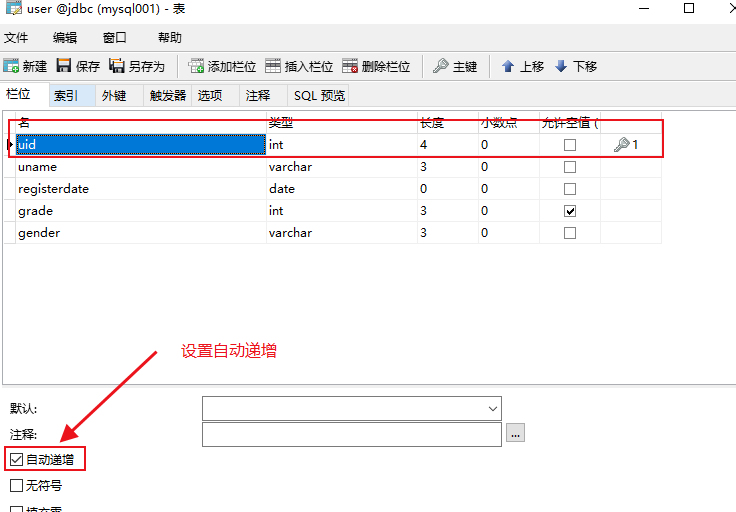Open the 默认 default value dropdown
736x512 pixels.
click(x=492, y=409)
